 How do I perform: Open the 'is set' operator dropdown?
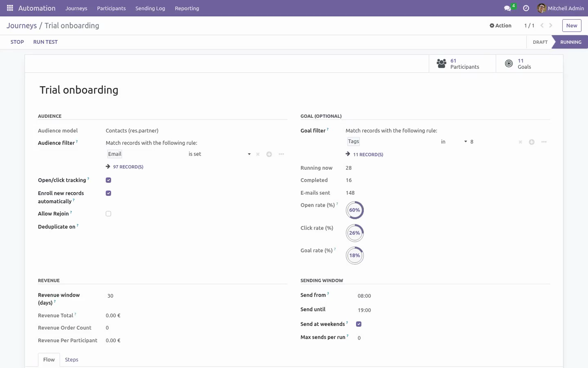219,154
